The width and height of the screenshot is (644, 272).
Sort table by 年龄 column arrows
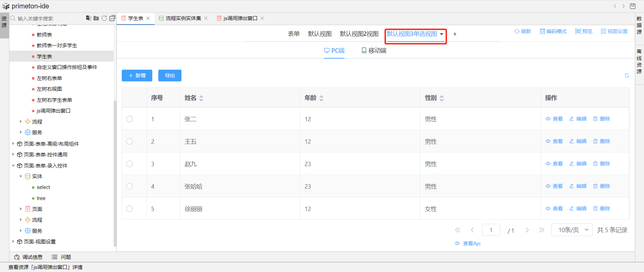(x=321, y=98)
